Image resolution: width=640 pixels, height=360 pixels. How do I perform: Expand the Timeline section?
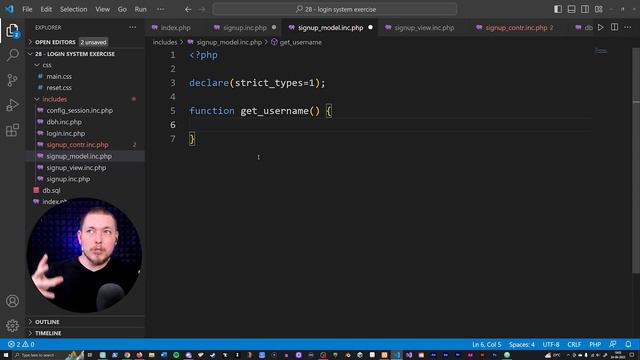[85, 333]
